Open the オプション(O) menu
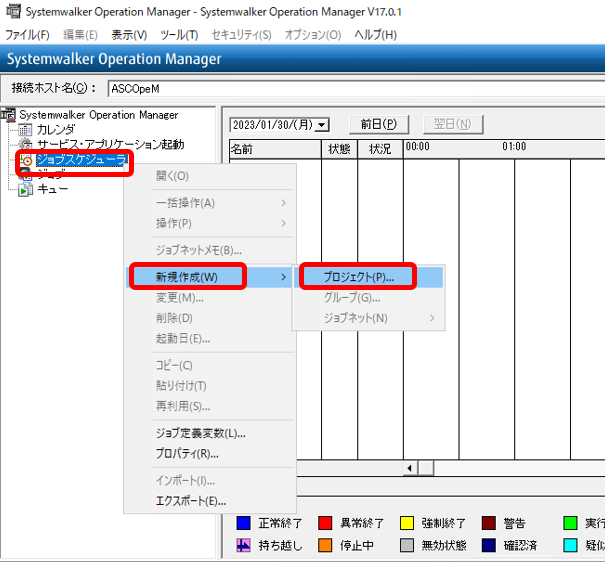 pos(313,35)
